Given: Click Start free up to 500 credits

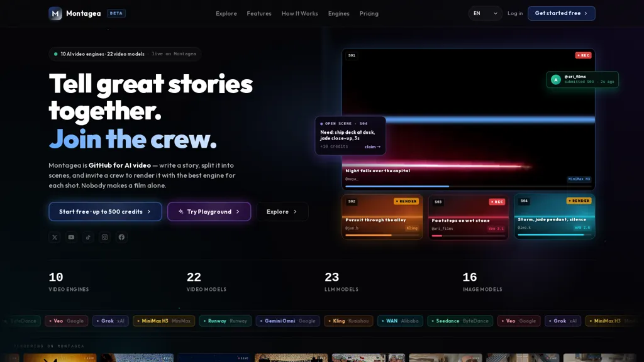Looking at the screenshot, I should pos(105,212).
